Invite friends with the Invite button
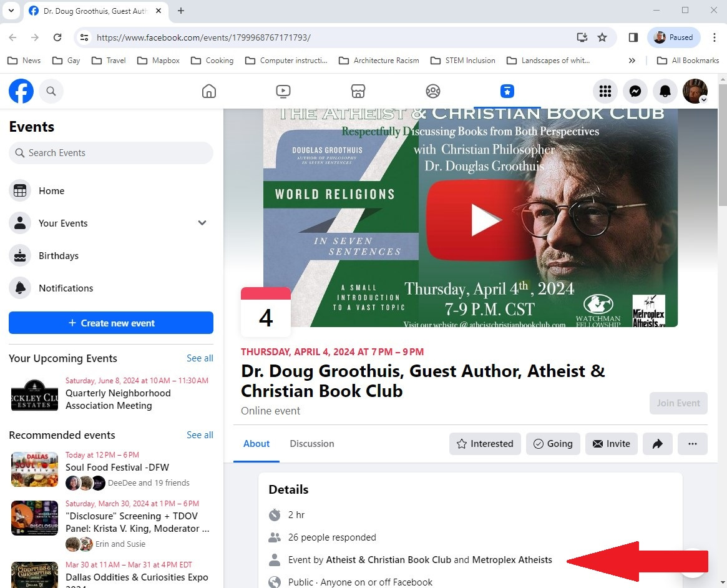Screen dimensions: 727x588 (611, 444)
